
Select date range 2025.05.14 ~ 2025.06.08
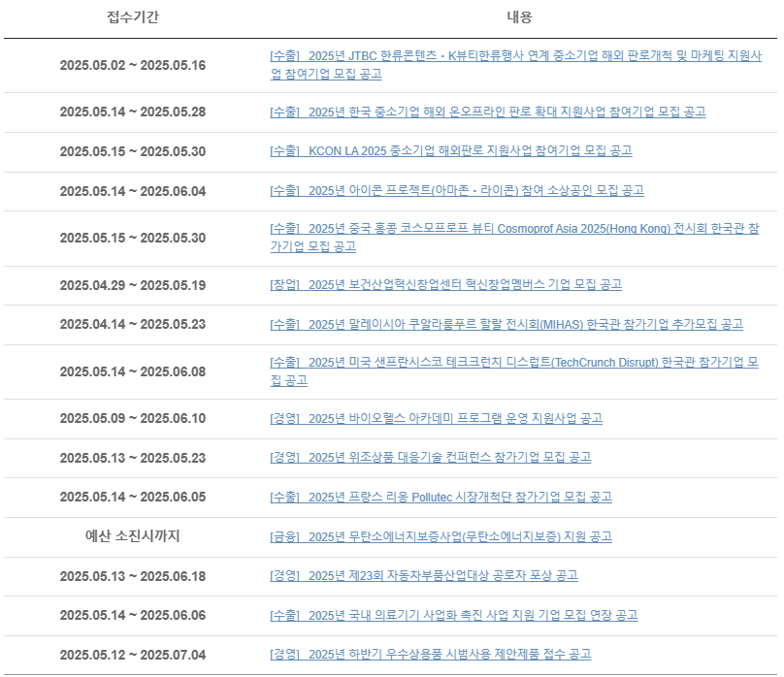(133, 371)
